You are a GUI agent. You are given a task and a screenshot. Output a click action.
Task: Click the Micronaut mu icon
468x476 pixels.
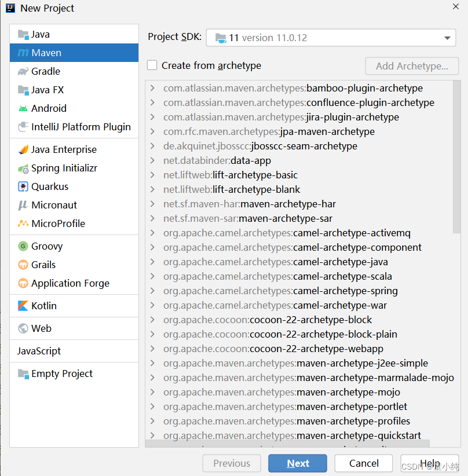[23, 206]
